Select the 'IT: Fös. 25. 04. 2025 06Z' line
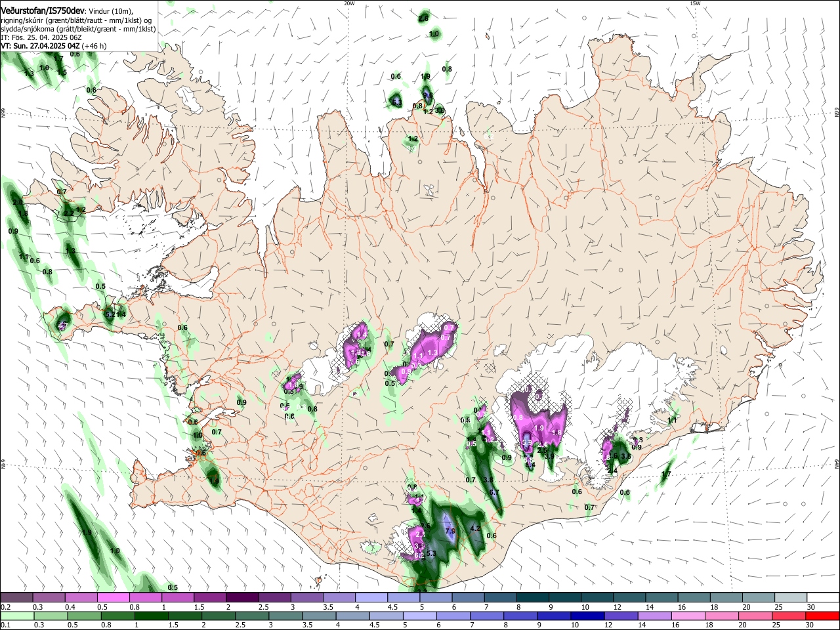 [x=41, y=37]
